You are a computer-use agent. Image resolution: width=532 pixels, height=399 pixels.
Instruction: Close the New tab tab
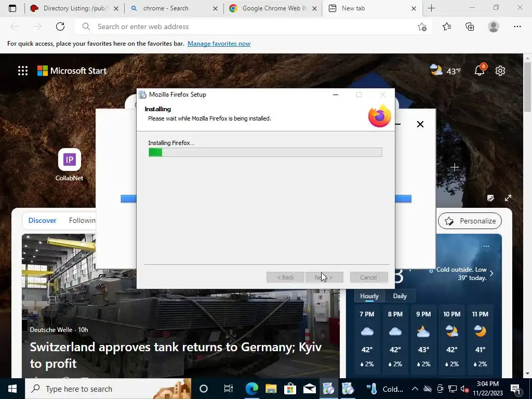pos(414,8)
